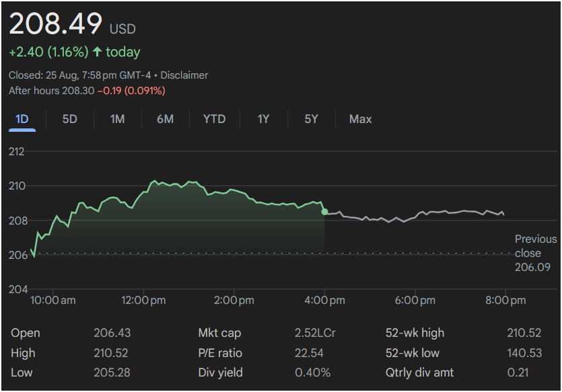Click the Div yield 0.40% value
Viewport: 562px width, 392px height.
312,373
